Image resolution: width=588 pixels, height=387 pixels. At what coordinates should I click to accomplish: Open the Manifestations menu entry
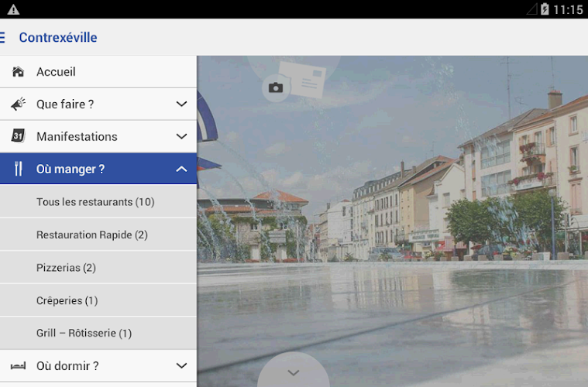[98, 136]
